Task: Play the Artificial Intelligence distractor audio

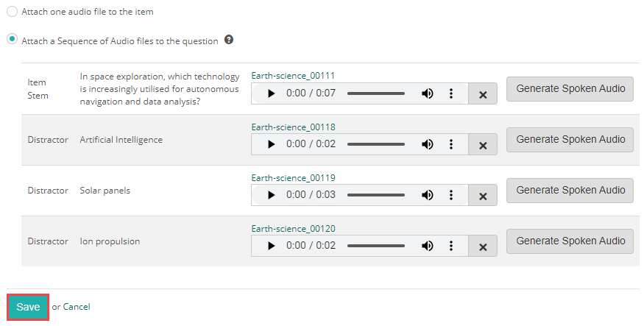Action: pos(272,144)
